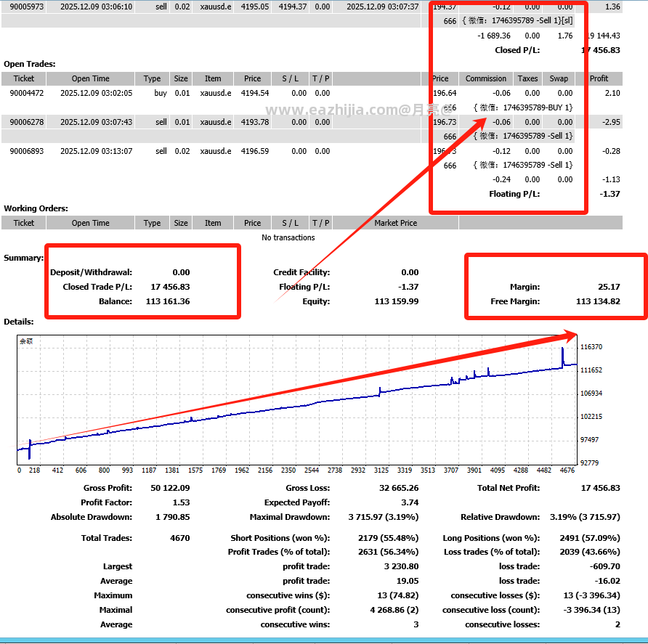Image resolution: width=648 pixels, height=644 pixels.
Task: Select open trade ticket 90006278
Action: click(x=26, y=122)
